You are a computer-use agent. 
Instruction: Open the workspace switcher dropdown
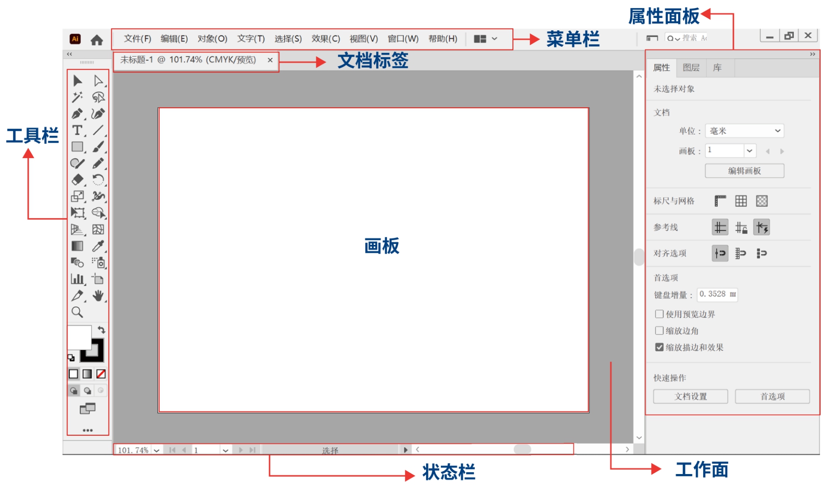(486, 39)
